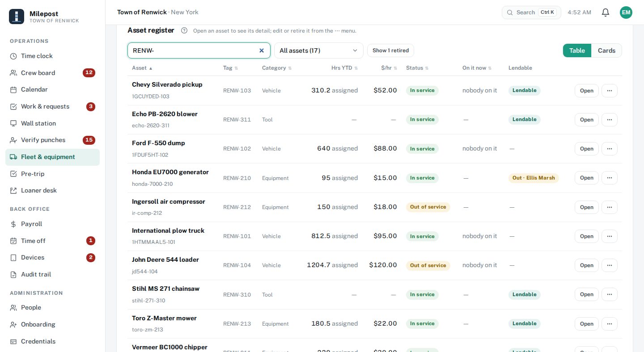Expand All assets (17) dropdown
Screen dimensions: 644x352
pyautogui.click(x=318, y=50)
